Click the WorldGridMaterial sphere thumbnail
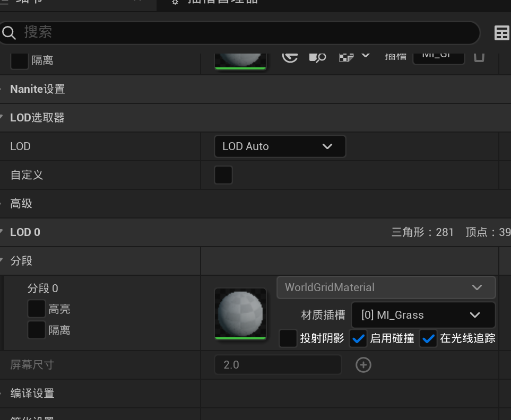The image size is (511, 420). click(240, 313)
